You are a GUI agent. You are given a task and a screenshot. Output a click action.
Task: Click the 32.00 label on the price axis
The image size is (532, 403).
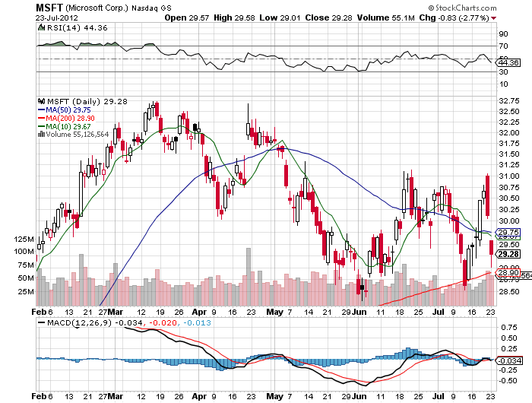tap(509, 133)
